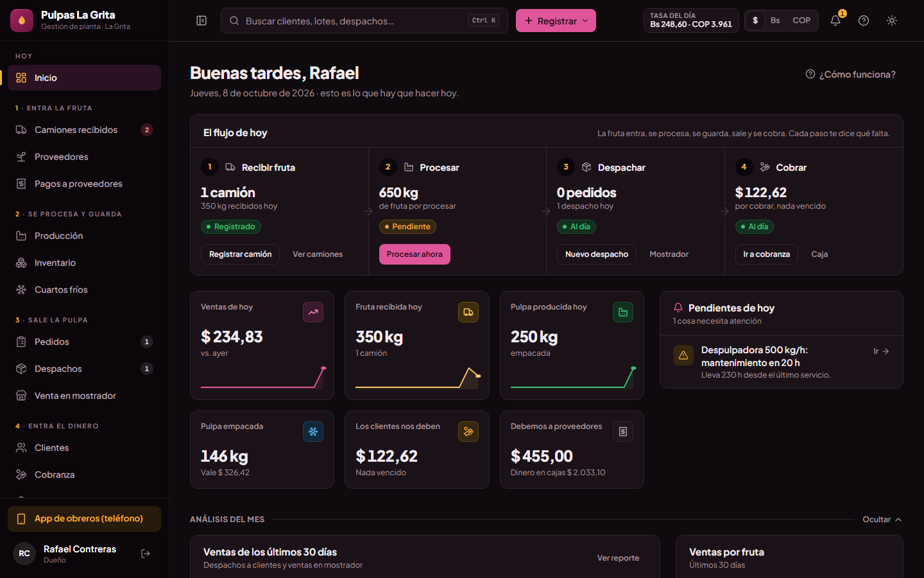
Task: Toggle light theme with sun icon
Action: pos(892,21)
